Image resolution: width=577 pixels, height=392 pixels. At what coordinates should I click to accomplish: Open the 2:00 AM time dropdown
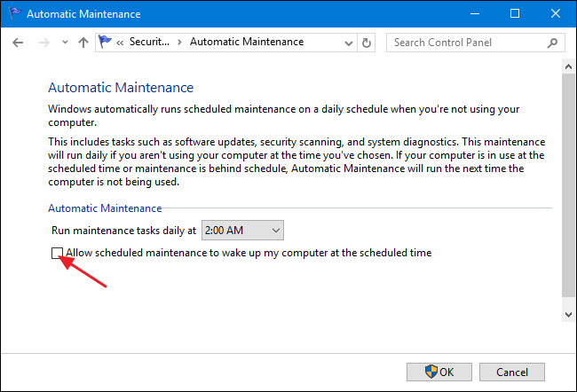click(242, 231)
